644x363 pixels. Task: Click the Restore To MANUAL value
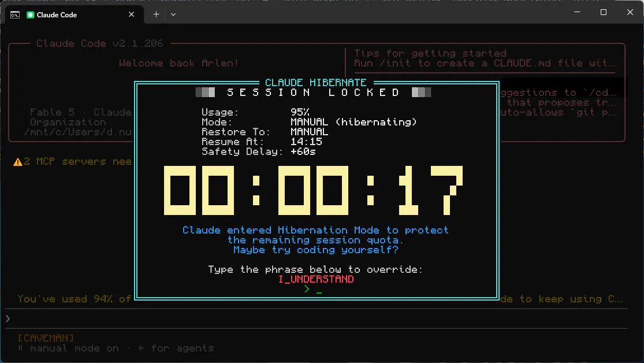click(x=309, y=132)
